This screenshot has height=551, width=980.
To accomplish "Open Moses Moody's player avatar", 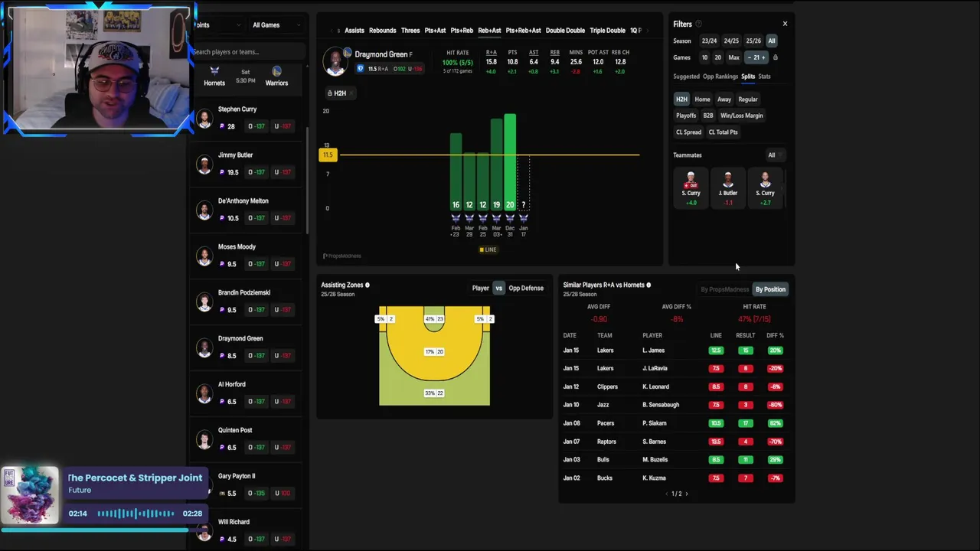I will coord(204,256).
